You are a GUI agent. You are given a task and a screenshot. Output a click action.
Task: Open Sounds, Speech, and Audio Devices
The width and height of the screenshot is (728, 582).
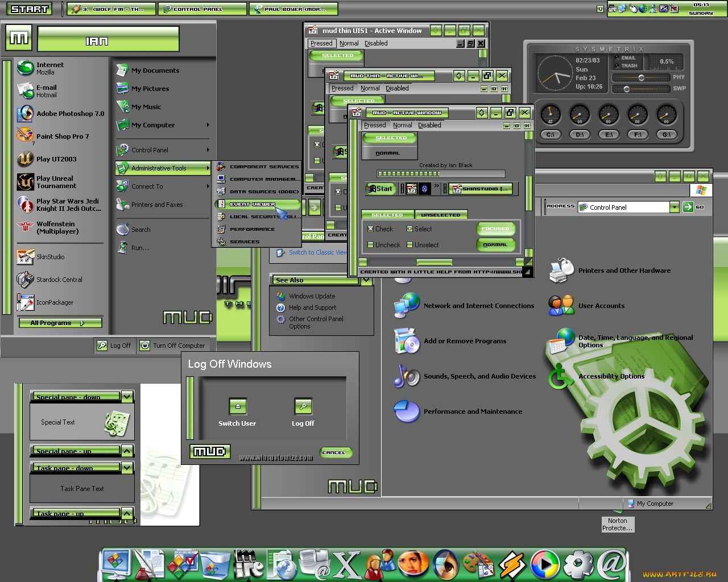click(x=479, y=376)
